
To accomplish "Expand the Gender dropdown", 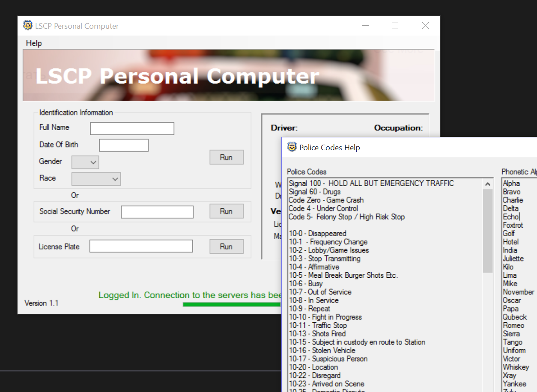I will click(86, 162).
